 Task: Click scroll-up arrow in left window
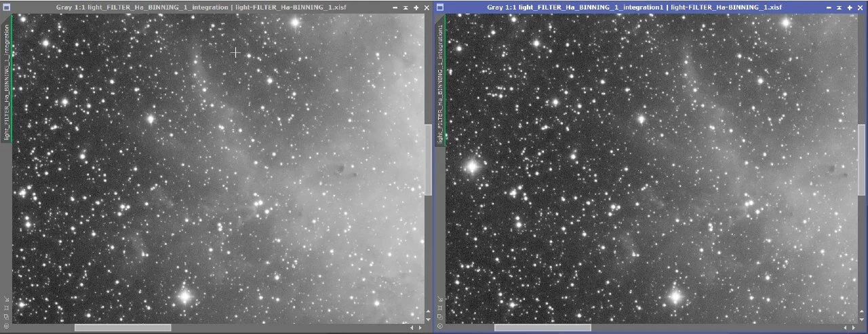(x=428, y=312)
